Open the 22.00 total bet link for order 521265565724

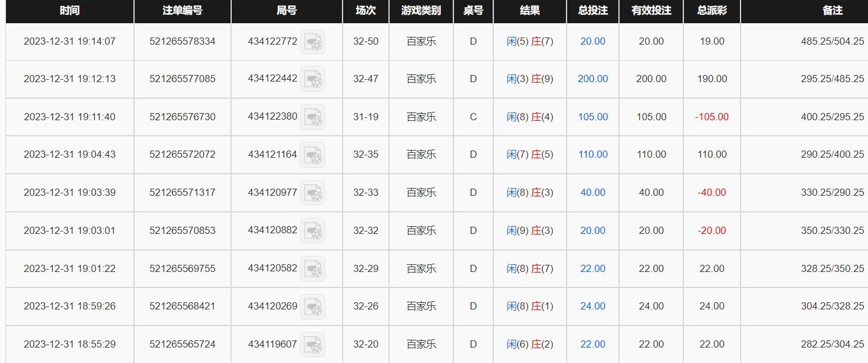[593, 344]
